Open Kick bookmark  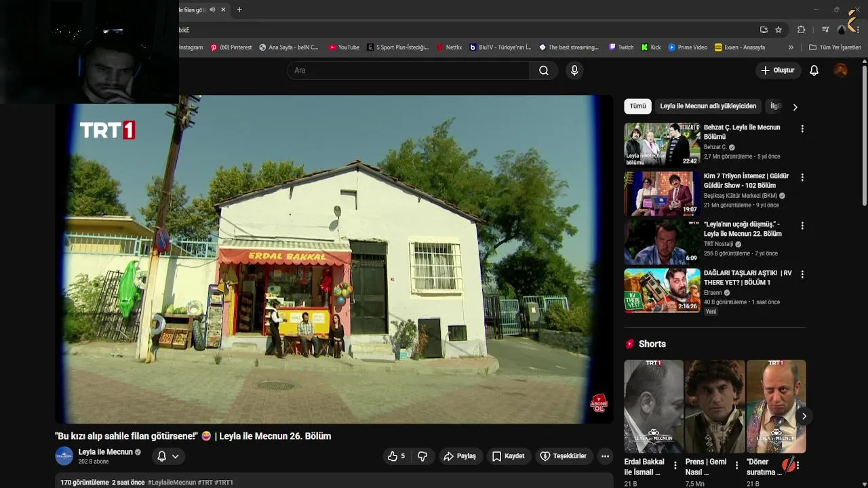click(x=651, y=47)
